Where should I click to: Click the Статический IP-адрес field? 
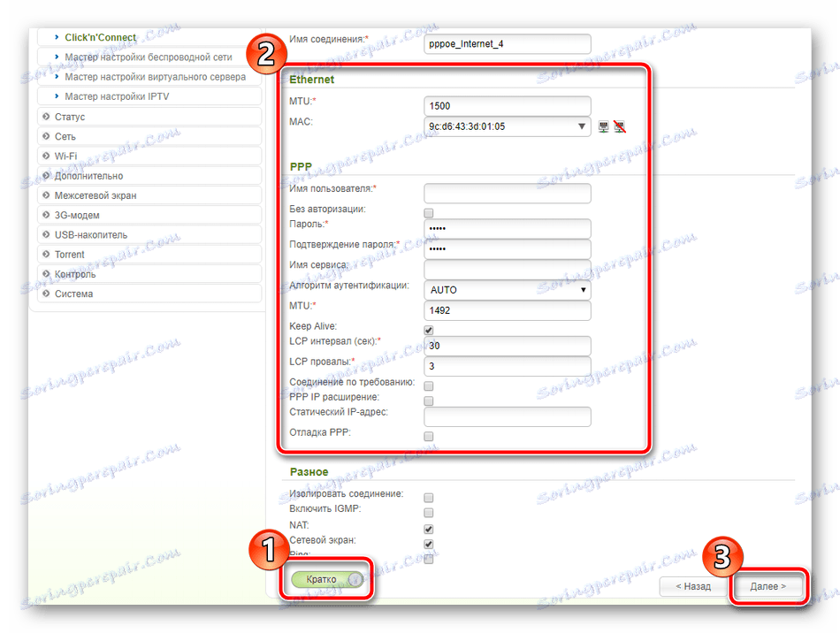click(507, 416)
